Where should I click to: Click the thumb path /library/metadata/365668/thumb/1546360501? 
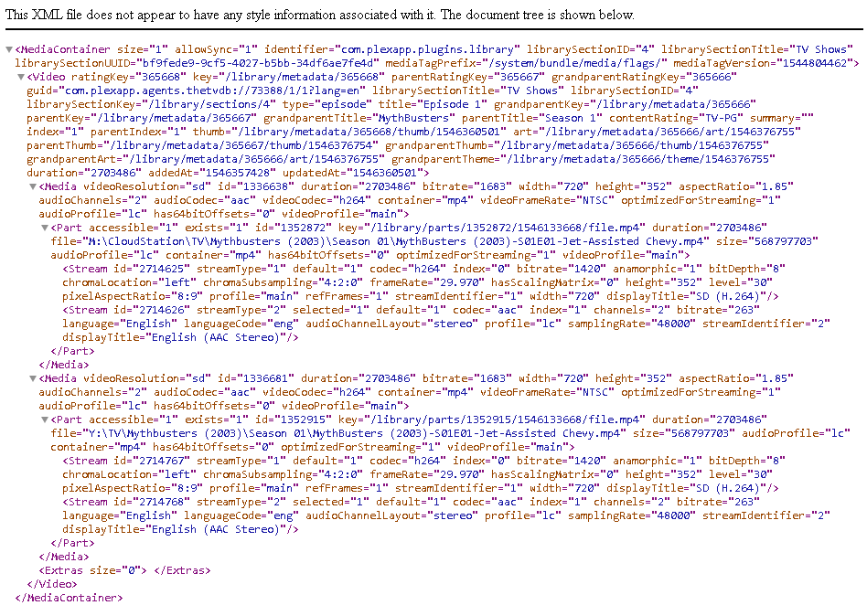[x=369, y=132]
